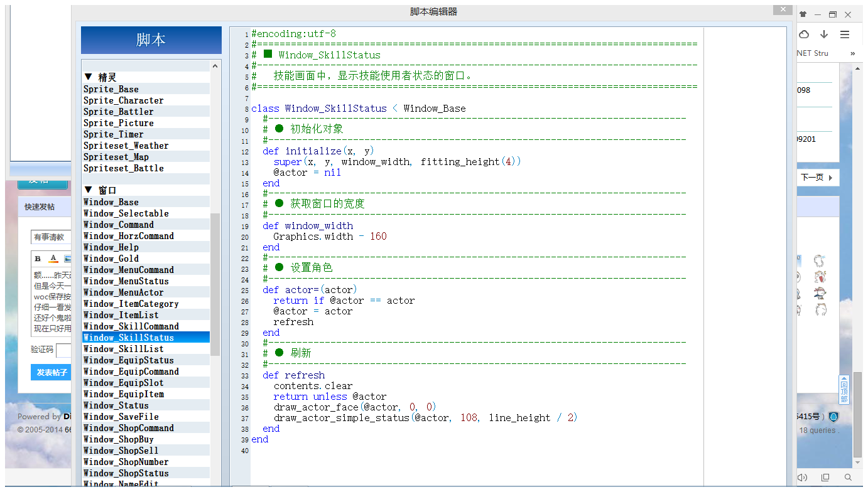Select Window_SaveFile script entry

pyautogui.click(x=146, y=417)
